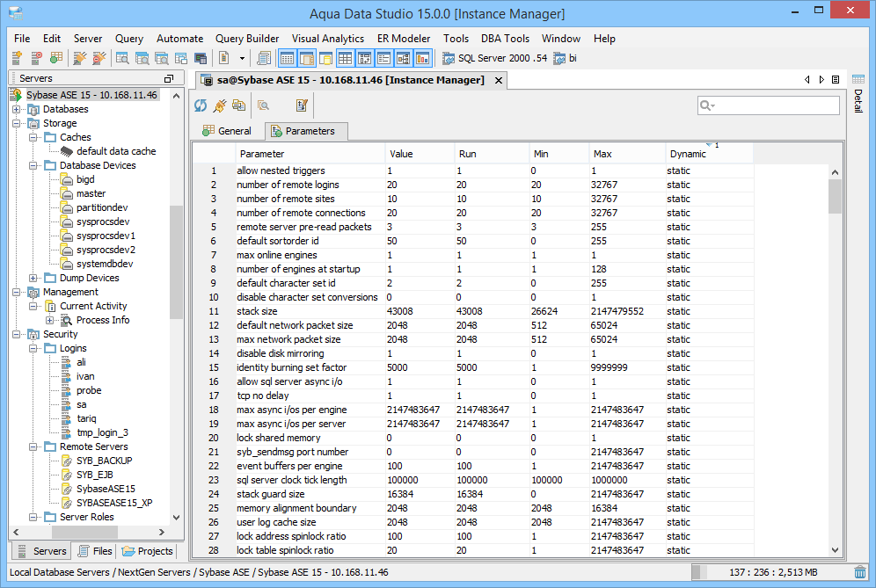Collapse the Storage tree node
Viewport: 876px width, 588px height.
(17, 123)
